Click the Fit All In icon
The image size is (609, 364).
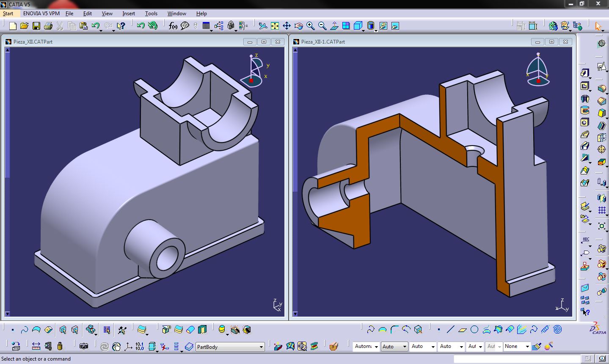tap(275, 26)
